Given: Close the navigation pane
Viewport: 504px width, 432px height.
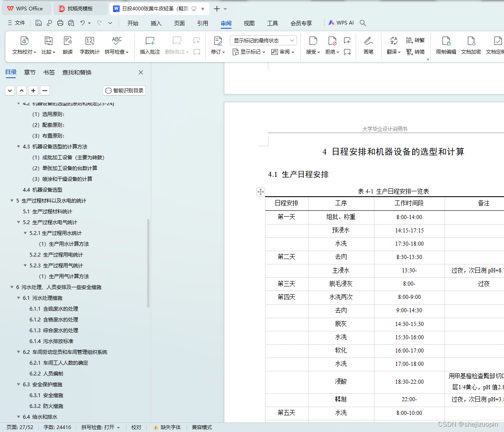Looking at the screenshot, I should point(141,72).
